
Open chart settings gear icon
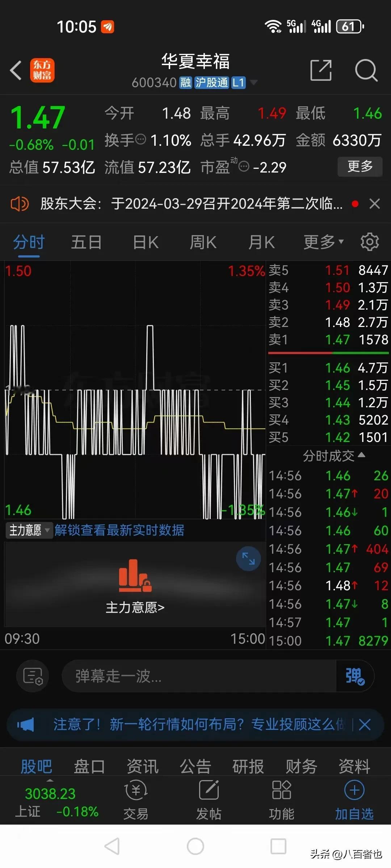coord(370,242)
